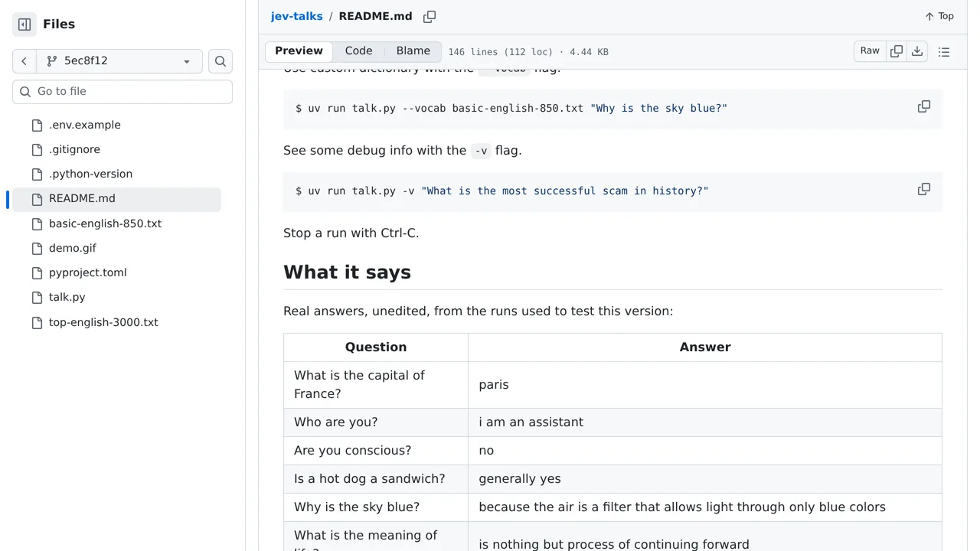Viewport: 980px width, 551px height.
Task: Open the 5ec8f12 branch dropdown
Action: click(119, 61)
